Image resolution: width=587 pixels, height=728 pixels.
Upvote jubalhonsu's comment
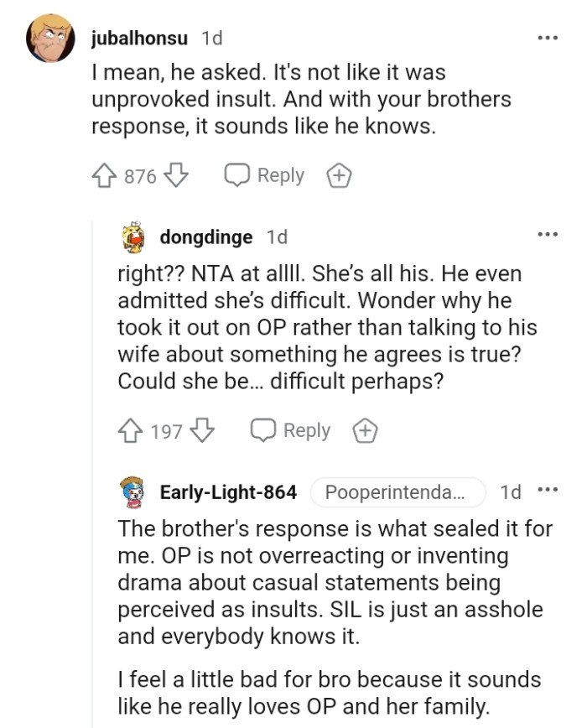pyautogui.click(x=104, y=175)
